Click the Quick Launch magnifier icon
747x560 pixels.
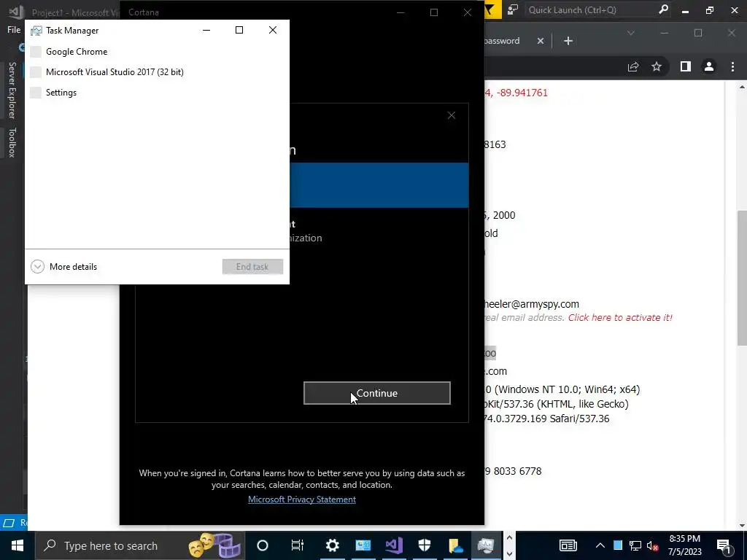pos(663,9)
